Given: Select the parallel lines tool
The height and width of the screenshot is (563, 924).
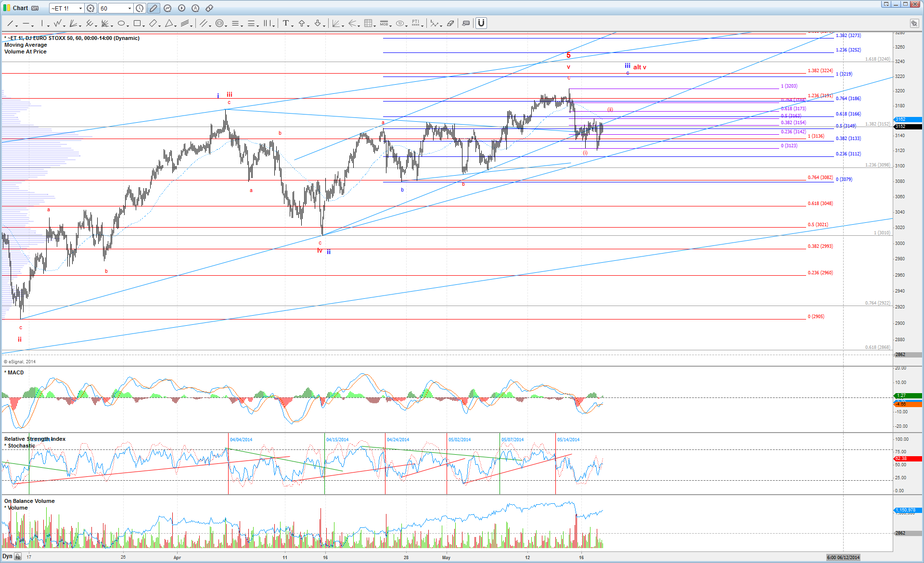Looking at the screenshot, I should click(204, 23).
